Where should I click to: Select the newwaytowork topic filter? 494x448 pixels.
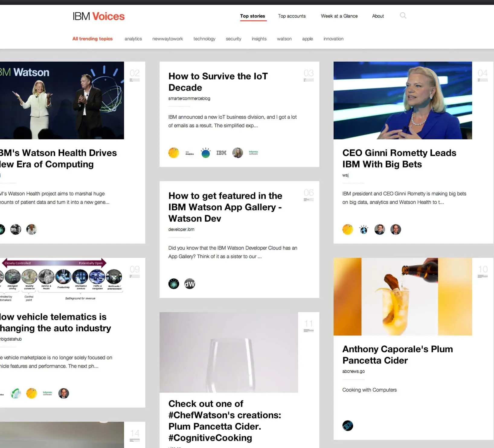point(168,39)
